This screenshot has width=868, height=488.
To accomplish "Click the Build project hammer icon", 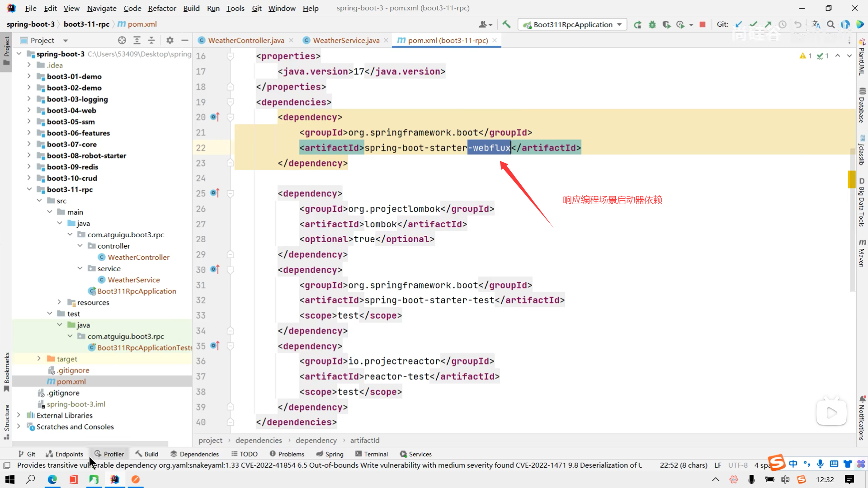I will point(506,24).
